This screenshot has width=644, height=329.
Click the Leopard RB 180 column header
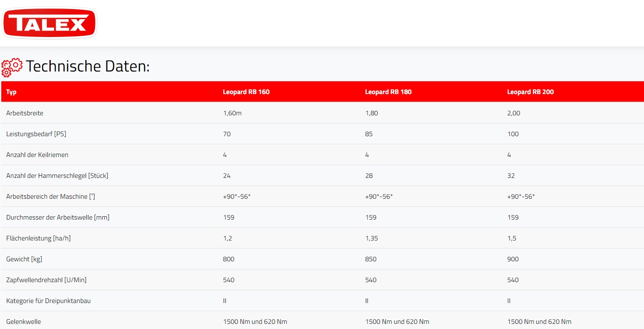388,92
